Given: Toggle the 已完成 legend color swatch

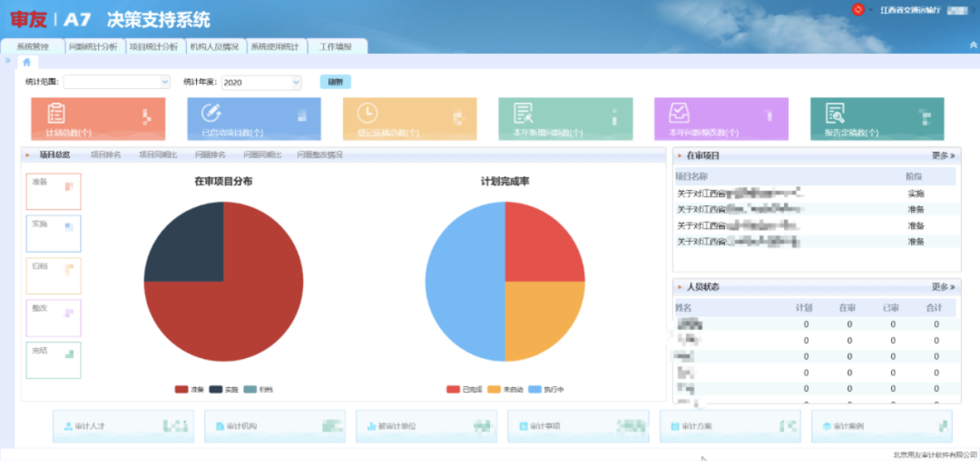Looking at the screenshot, I should (x=453, y=389).
